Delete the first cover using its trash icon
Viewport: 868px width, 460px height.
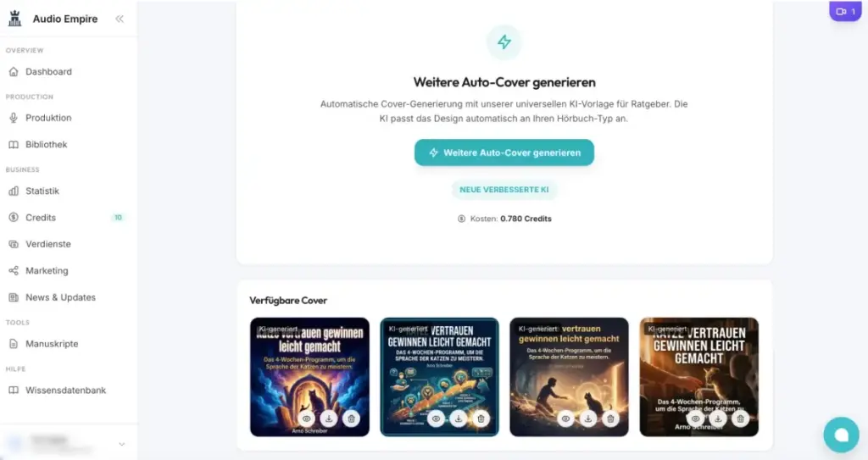(351, 418)
